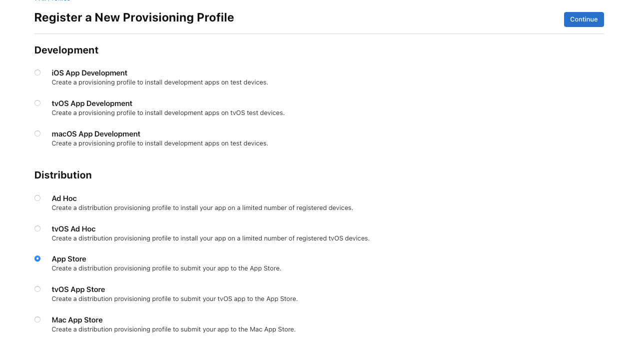
Task: Select the tvOS App Store radio button
Action: pyautogui.click(x=37, y=289)
